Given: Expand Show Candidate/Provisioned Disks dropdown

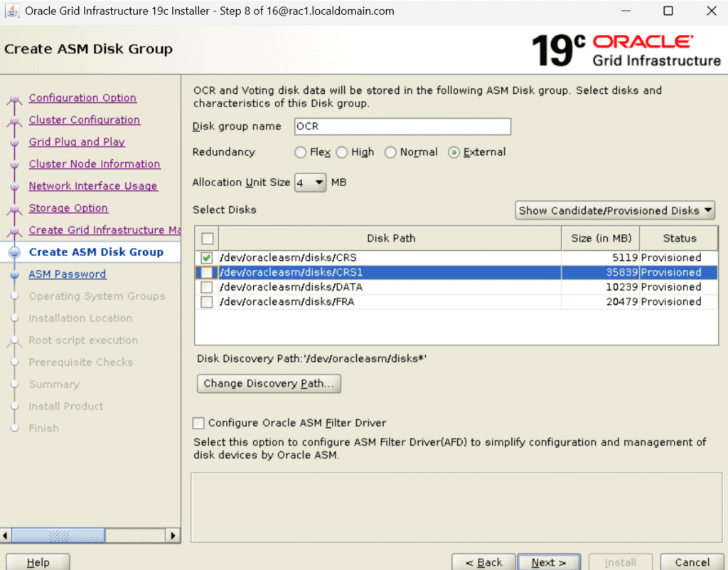Looking at the screenshot, I should [616, 210].
